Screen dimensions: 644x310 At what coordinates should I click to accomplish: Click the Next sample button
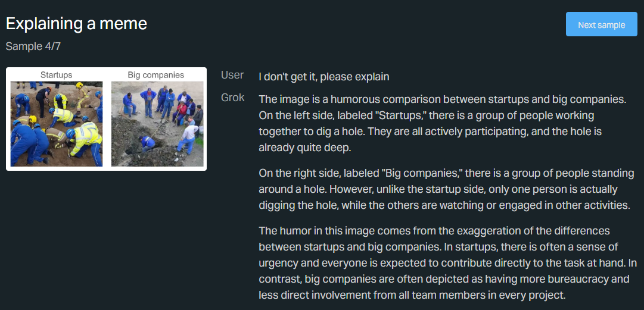pyautogui.click(x=601, y=24)
